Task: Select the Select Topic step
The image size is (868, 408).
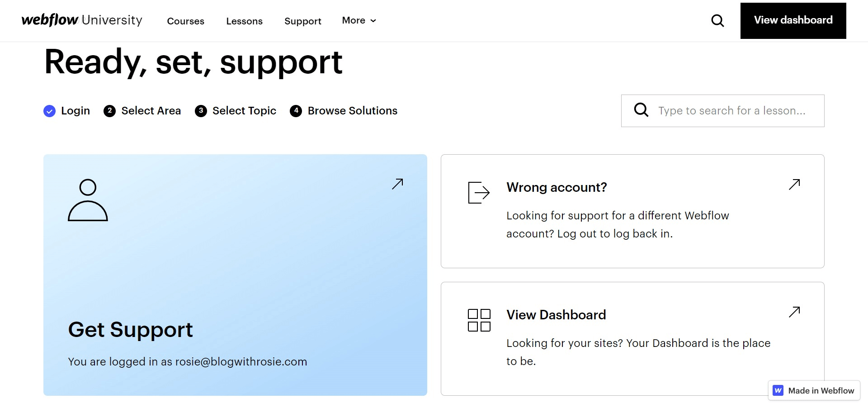Action: coord(244,111)
